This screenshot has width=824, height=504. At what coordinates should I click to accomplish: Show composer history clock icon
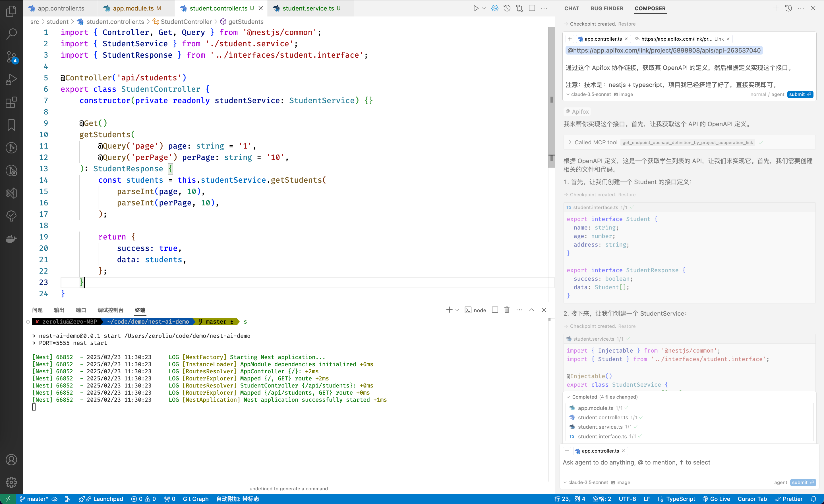(x=788, y=8)
